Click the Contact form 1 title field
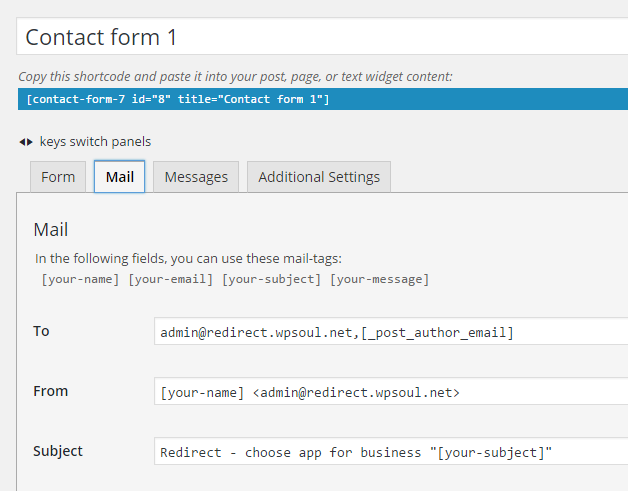628x491 pixels. tap(322, 37)
